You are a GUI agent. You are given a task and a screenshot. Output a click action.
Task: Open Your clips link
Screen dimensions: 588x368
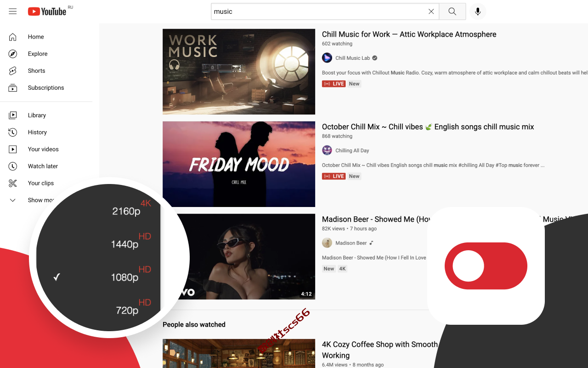point(41,184)
